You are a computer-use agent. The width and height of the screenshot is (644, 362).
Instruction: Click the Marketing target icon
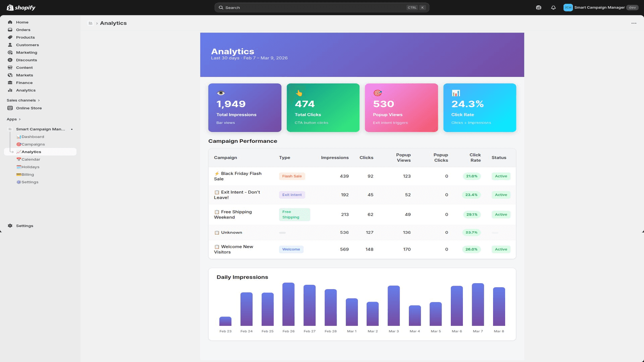(x=10, y=52)
